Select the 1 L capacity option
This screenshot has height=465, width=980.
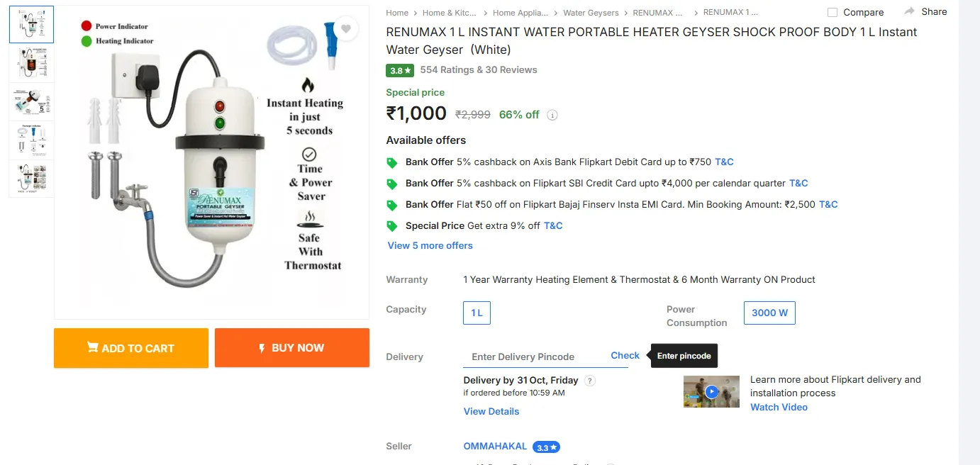(x=477, y=313)
